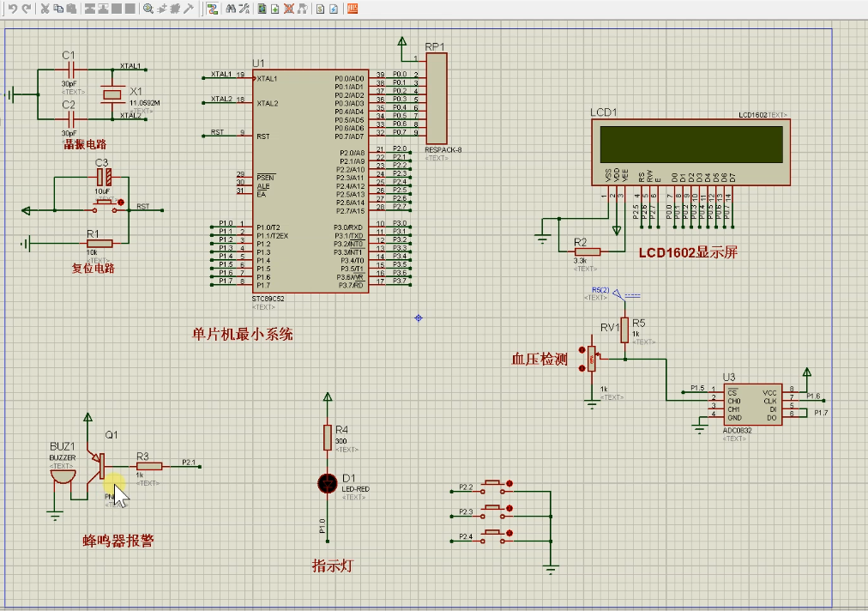Click the Undo arrow in the toolbar
Viewport: 868px width, 611px height.
[13, 9]
